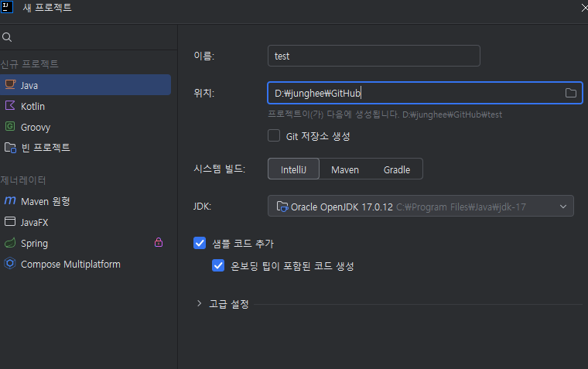
Task: Click the IntelliJ IDEA logo in title bar
Action: (7, 7)
